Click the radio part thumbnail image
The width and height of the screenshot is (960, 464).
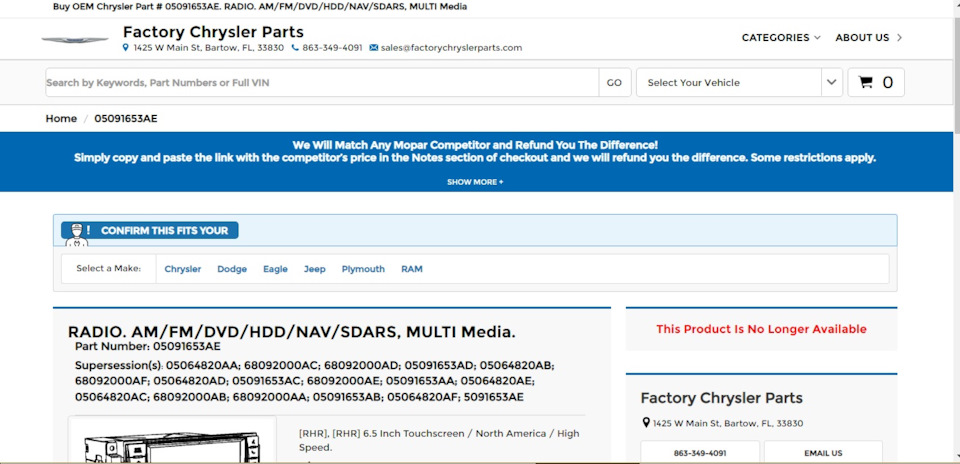click(x=172, y=440)
